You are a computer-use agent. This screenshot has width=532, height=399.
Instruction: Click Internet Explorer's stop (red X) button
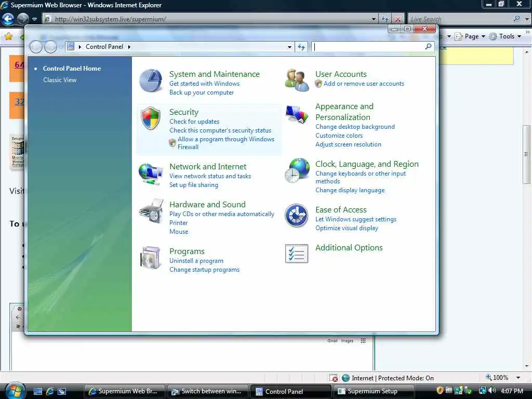coord(397,19)
